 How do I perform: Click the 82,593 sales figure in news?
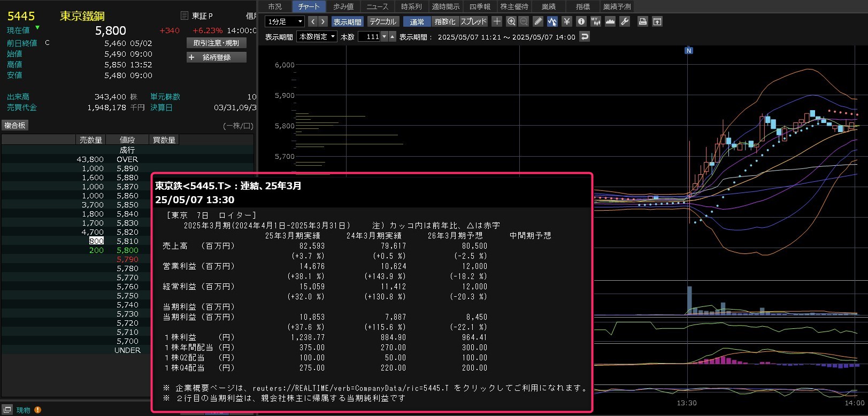312,246
